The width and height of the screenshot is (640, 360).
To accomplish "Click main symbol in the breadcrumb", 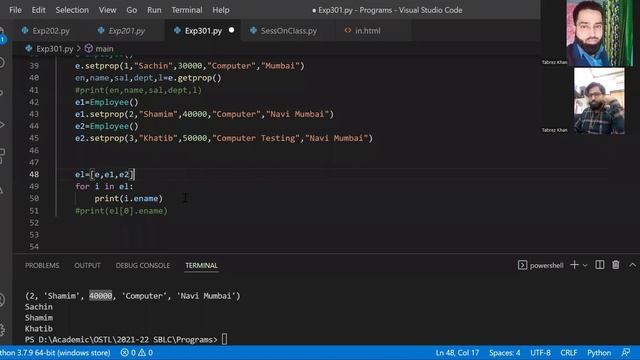I will point(104,49).
